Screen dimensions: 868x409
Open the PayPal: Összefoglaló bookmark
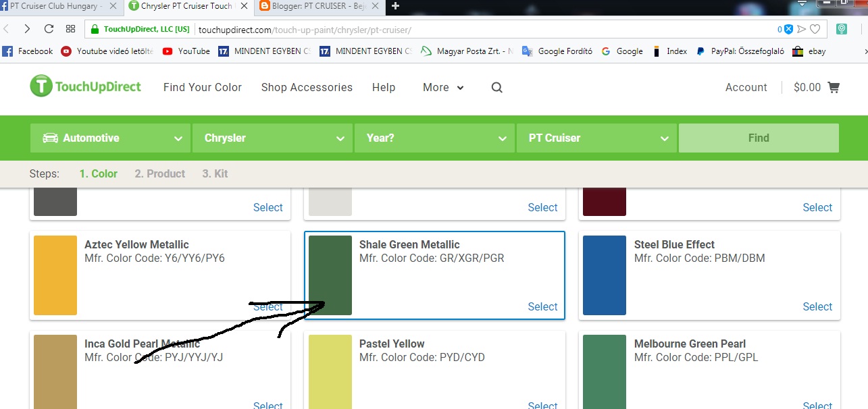pyautogui.click(x=740, y=51)
